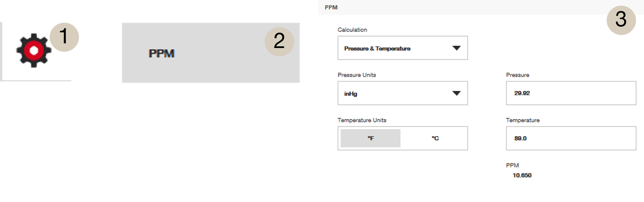Open settings with the gear icon
This screenshot has width=644, height=202.
(34, 51)
